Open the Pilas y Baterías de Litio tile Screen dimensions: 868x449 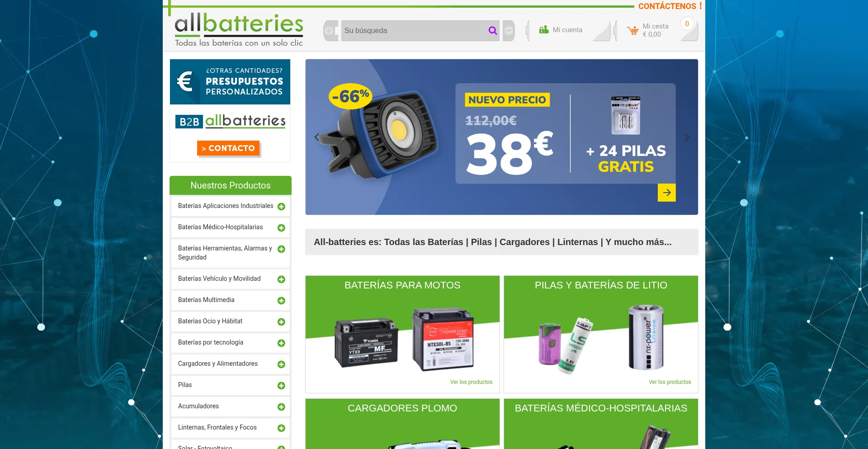[601, 334]
